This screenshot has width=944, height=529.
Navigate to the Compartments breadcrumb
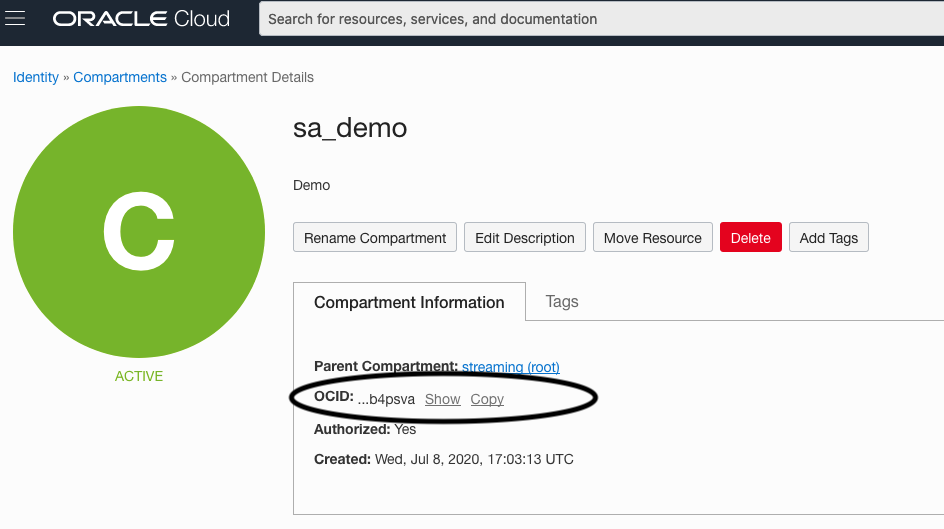(x=120, y=77)
